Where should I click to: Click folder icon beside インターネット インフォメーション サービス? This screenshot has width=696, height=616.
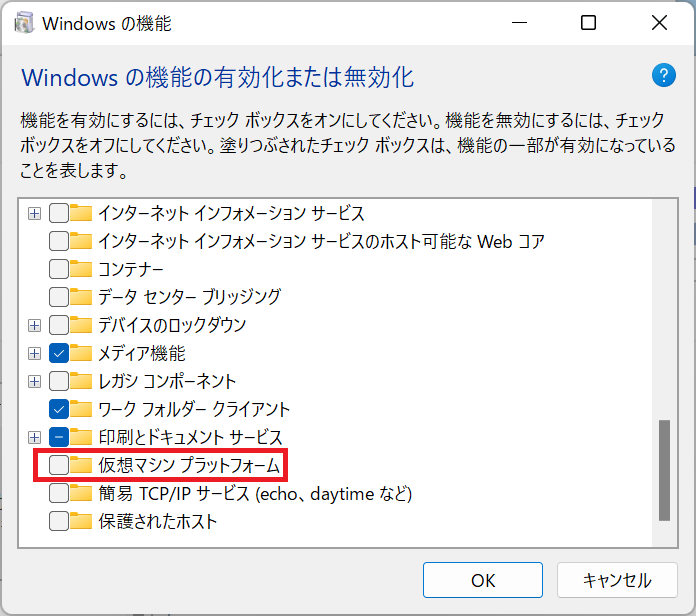pyautogui.click(x=81, y=213)
